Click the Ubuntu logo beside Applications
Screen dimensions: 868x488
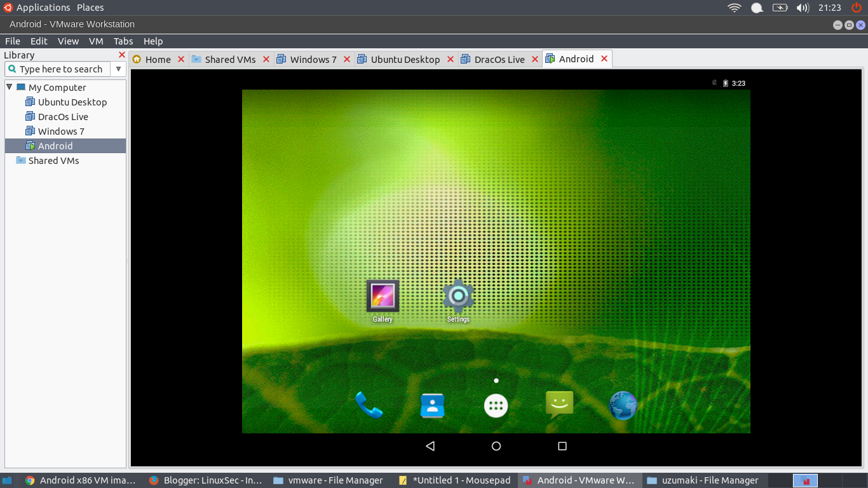(8, 8)
